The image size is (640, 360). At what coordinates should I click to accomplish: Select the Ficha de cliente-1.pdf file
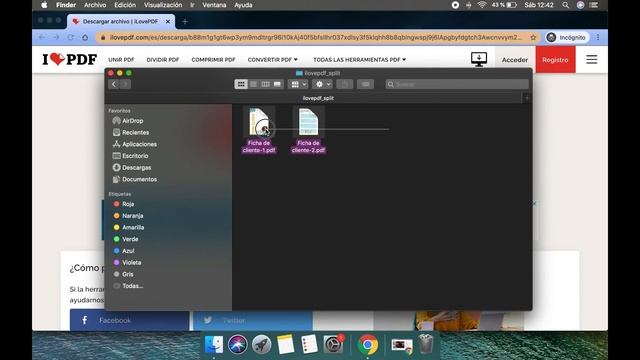click(259, 130)
